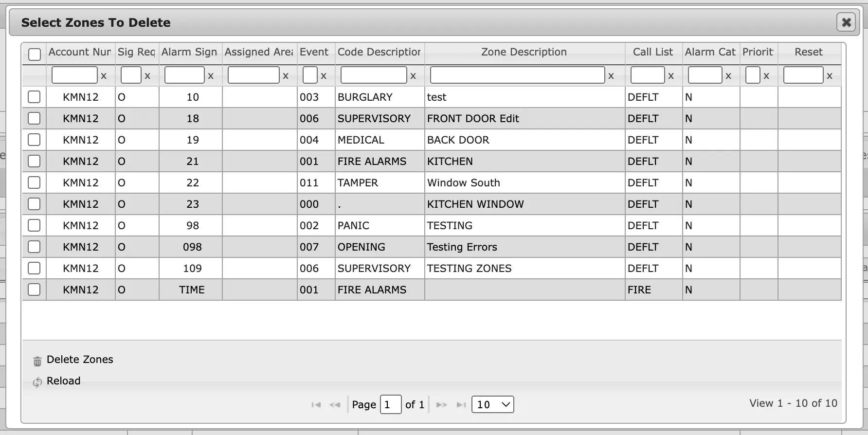Go to previous page arrow icon
This screenshot has height=435, width=868.
pos(335,404)
